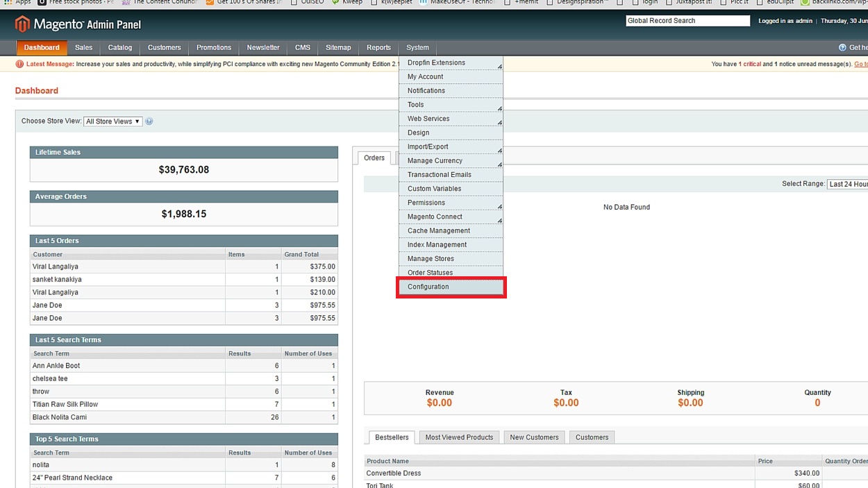Click the Convertible Dress bestseller row
868x488 pixels.
click(x=616, y=473)
